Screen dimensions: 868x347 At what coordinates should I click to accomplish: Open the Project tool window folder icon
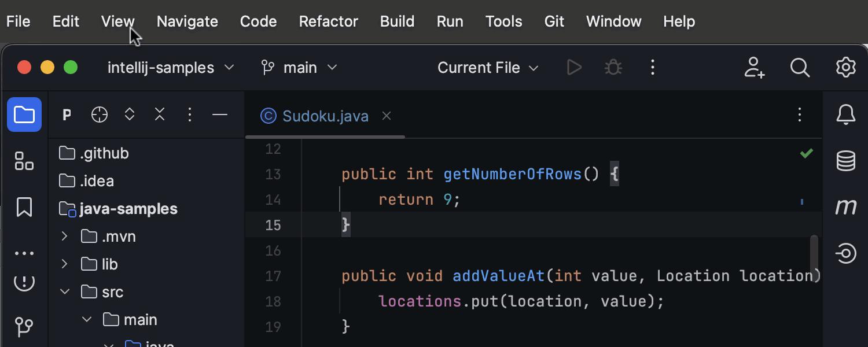24,115
